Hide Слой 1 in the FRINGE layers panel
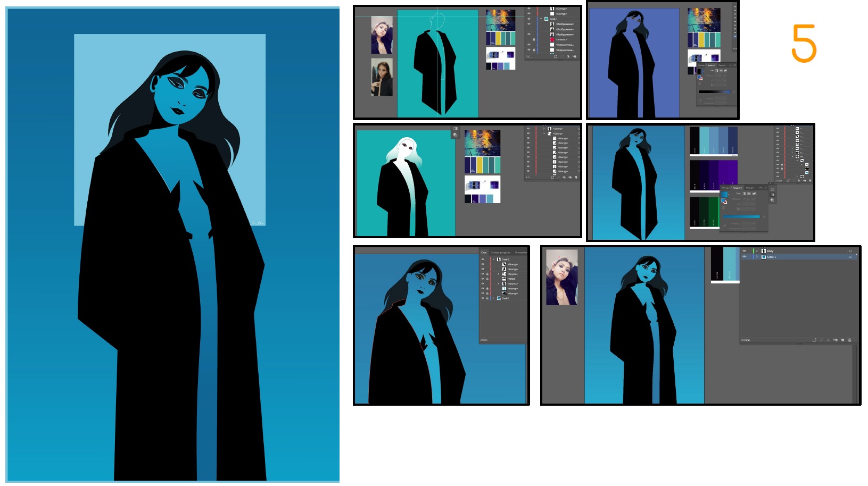This screenshot has width=868, height=486. point(483,298)
